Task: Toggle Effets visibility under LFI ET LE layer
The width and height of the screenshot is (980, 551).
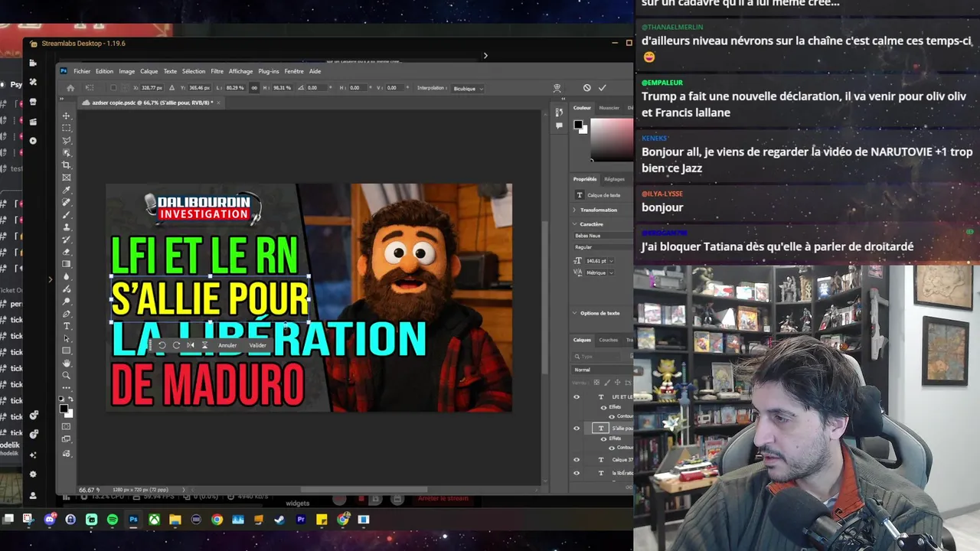Action: (603, 407)
